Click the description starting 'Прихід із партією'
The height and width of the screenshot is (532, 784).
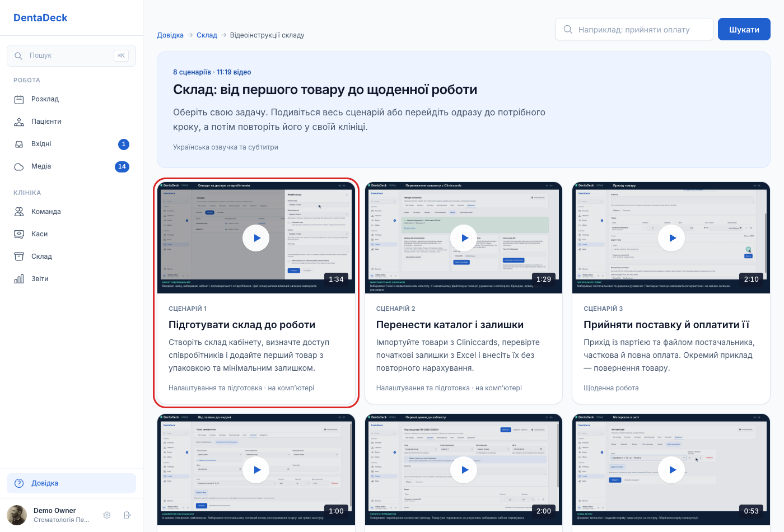click(669, 355)
